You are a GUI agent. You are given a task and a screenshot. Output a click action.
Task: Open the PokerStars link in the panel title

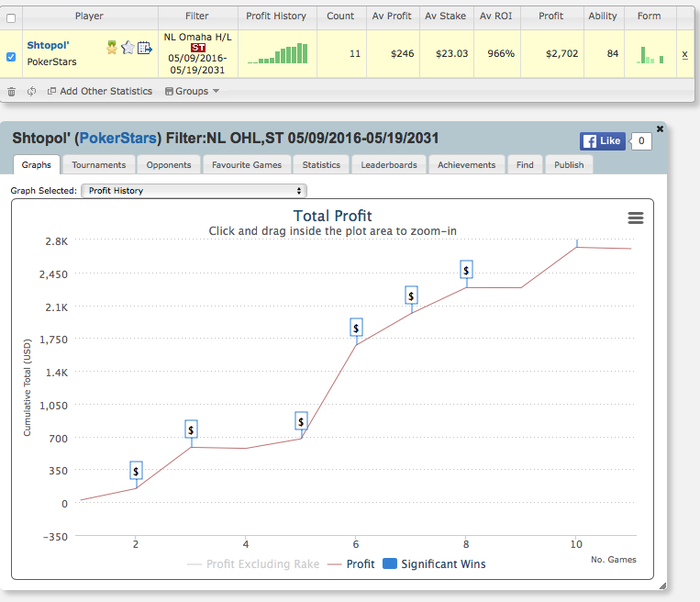pyautogui.click(x=118, y=138)
